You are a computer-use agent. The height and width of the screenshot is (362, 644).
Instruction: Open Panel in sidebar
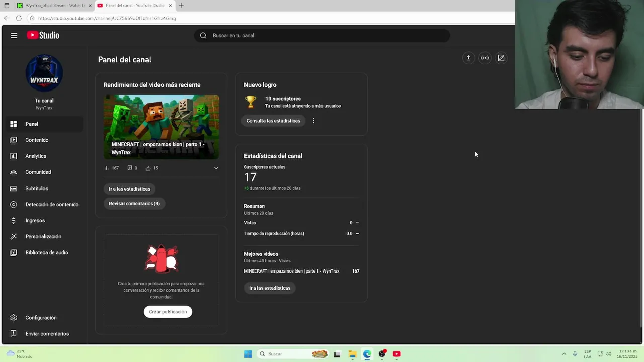(x=44, y=124)
